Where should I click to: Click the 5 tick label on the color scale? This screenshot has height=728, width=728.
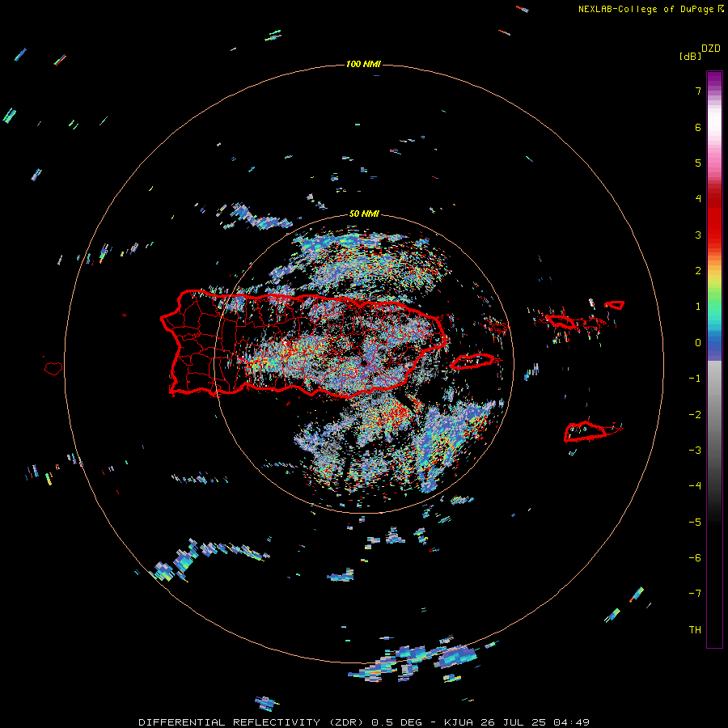click(x=698, y=163)
